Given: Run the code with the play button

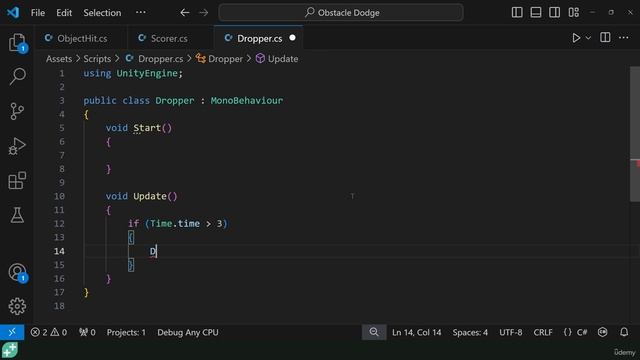Looking at the screenshot, I should (x=576, y=38).
